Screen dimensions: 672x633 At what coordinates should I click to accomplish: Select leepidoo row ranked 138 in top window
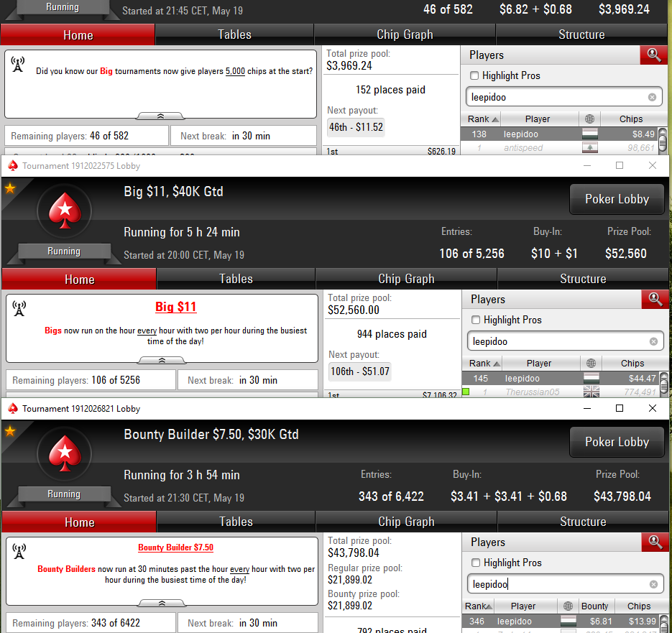pyautogui.click(x=559, y=134)
